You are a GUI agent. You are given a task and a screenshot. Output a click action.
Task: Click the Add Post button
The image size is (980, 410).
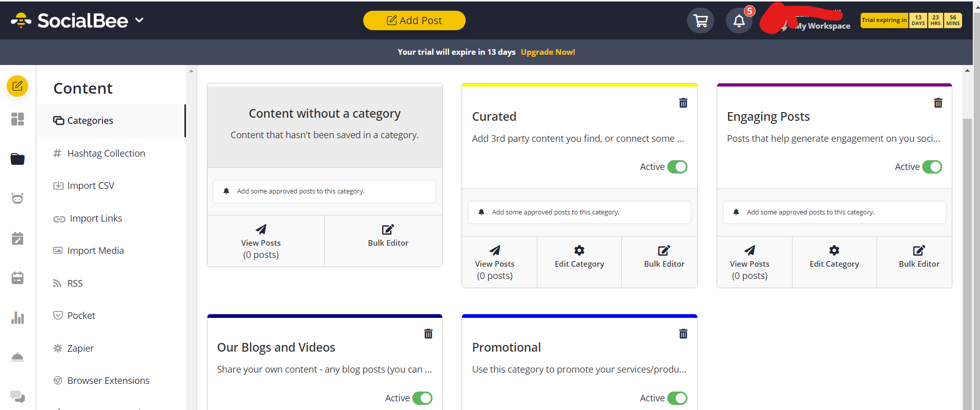point(414,20)
